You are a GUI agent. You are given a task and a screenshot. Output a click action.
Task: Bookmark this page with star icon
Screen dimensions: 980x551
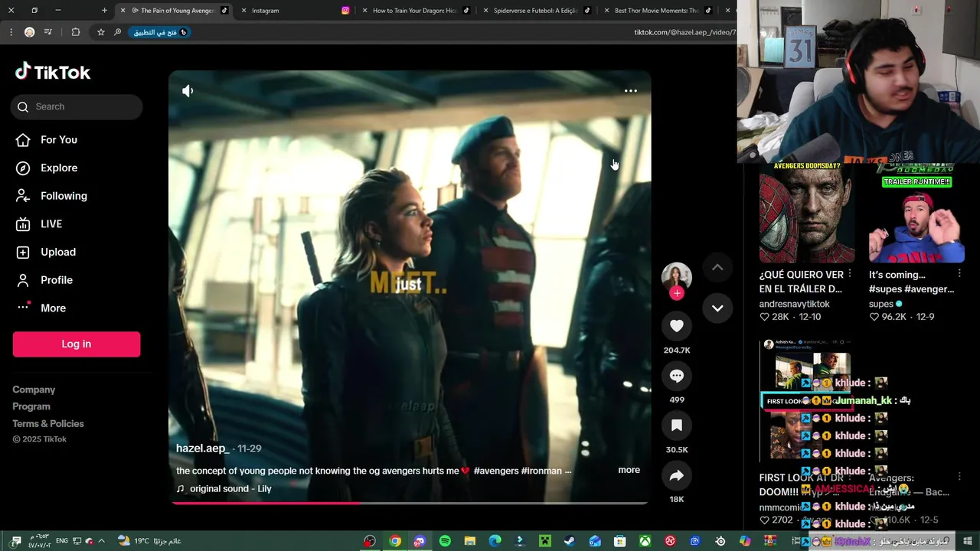(x=100, y=32)
